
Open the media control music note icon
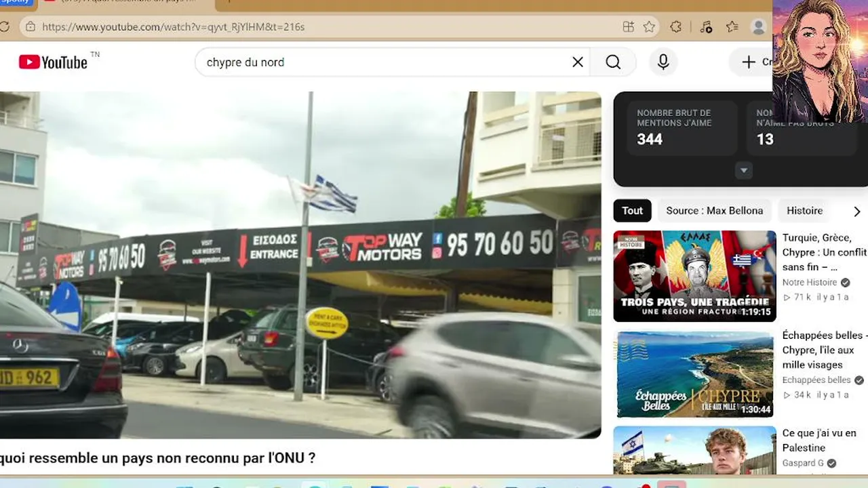[706, 27]
